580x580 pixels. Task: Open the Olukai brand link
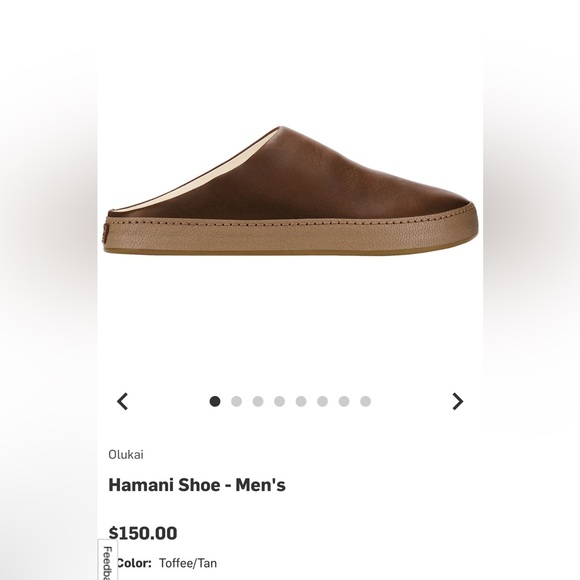click(126, 455)
